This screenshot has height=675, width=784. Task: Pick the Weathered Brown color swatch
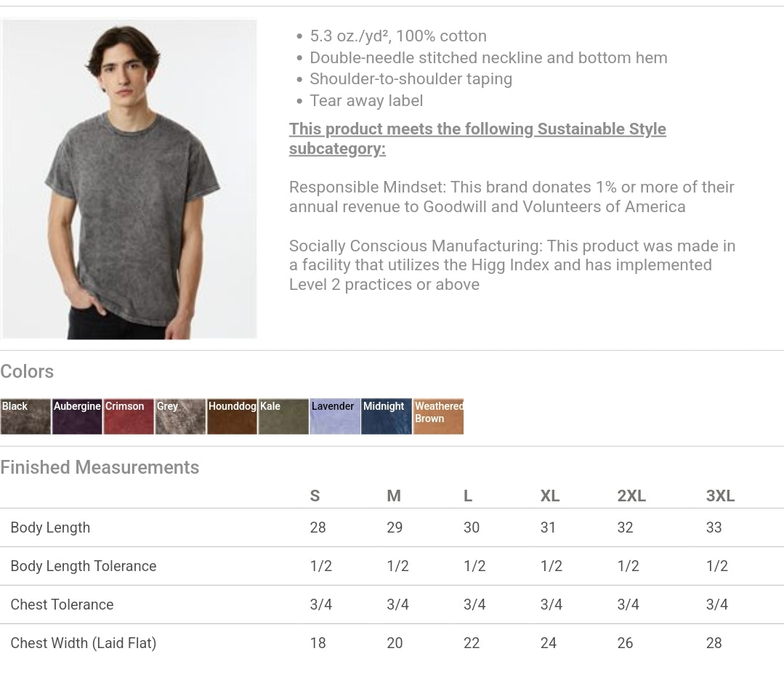click(x=438, y=416)
